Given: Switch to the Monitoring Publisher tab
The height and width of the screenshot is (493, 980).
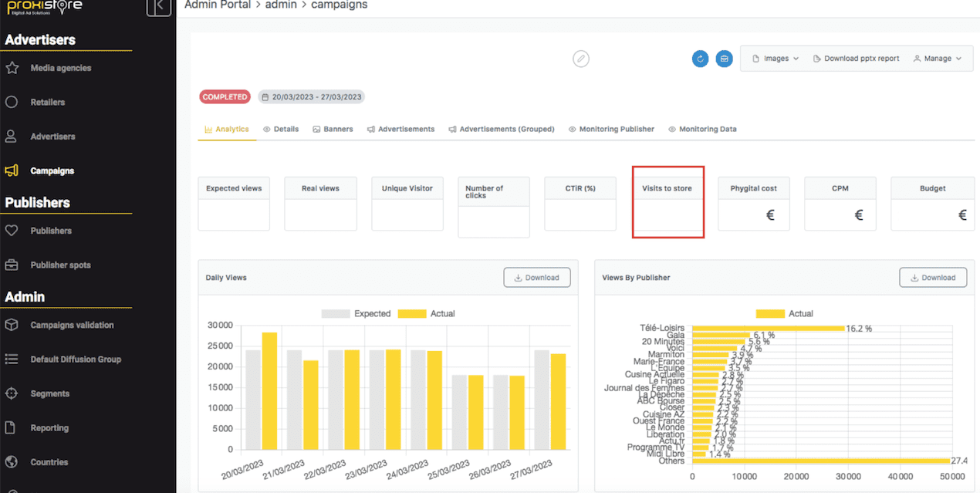Looking at the screenshot, I should coord(611,130).
